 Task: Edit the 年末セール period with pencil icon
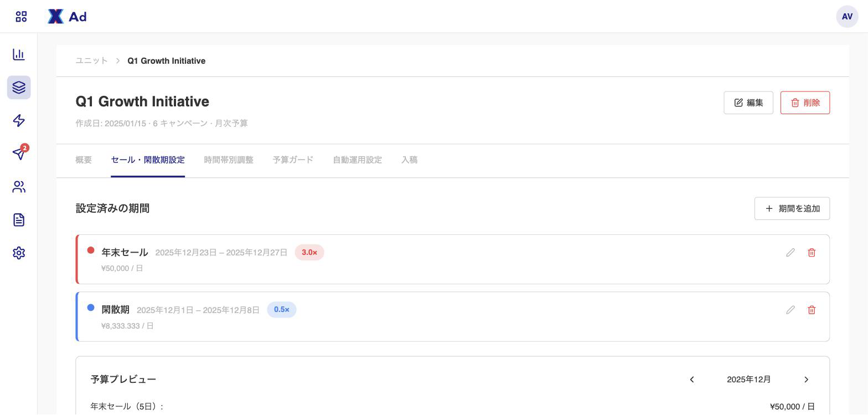[790, 253]
